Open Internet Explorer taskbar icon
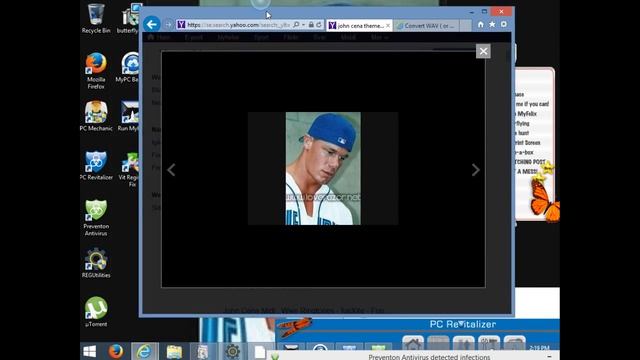The image size is (640, 360). (144, 351)
